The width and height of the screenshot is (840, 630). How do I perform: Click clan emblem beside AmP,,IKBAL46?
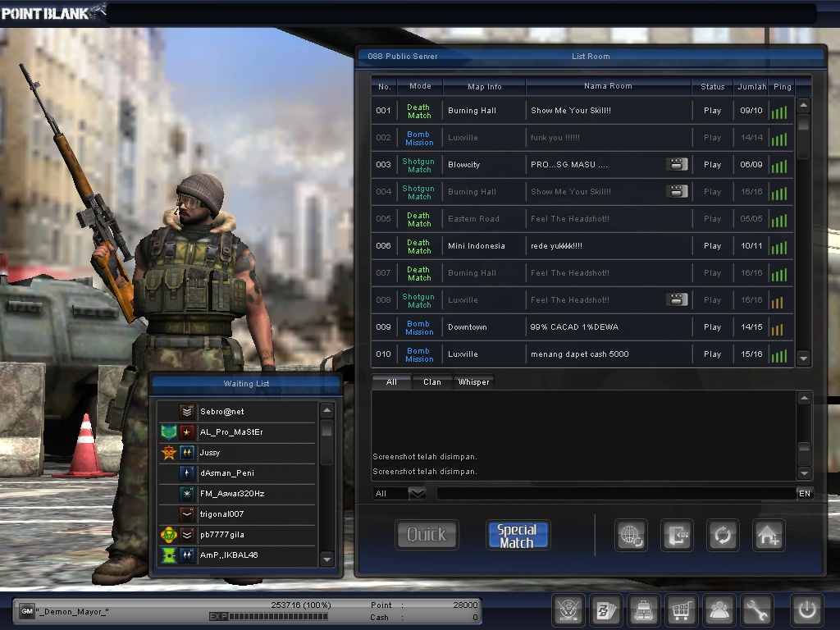[x=169, y=555]
